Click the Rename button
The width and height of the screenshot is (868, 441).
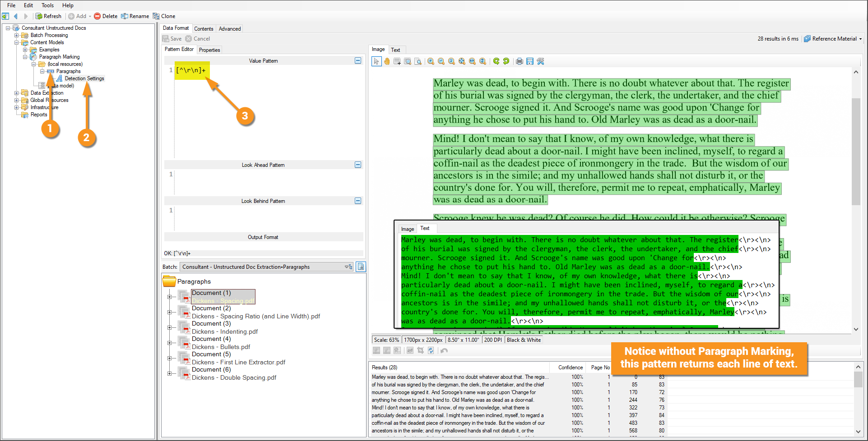135,16
